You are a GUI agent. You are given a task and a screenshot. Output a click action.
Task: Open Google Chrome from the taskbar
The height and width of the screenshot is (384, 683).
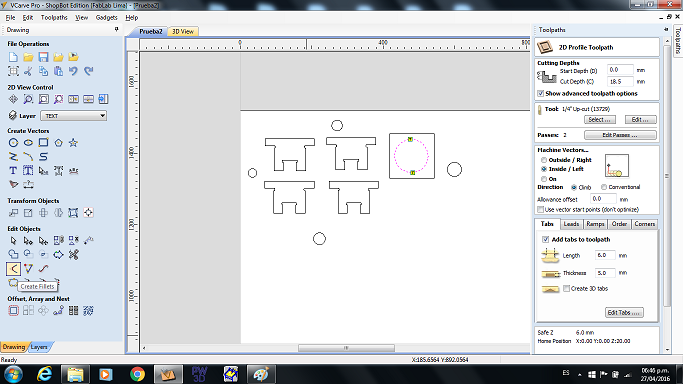pos(137,374)
